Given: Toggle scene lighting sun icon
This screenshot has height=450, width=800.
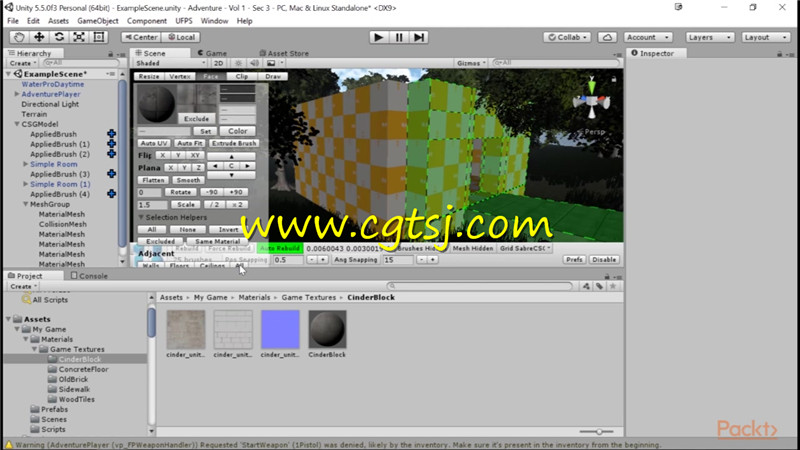Looking at the screenshot, I should click(238, 63).
